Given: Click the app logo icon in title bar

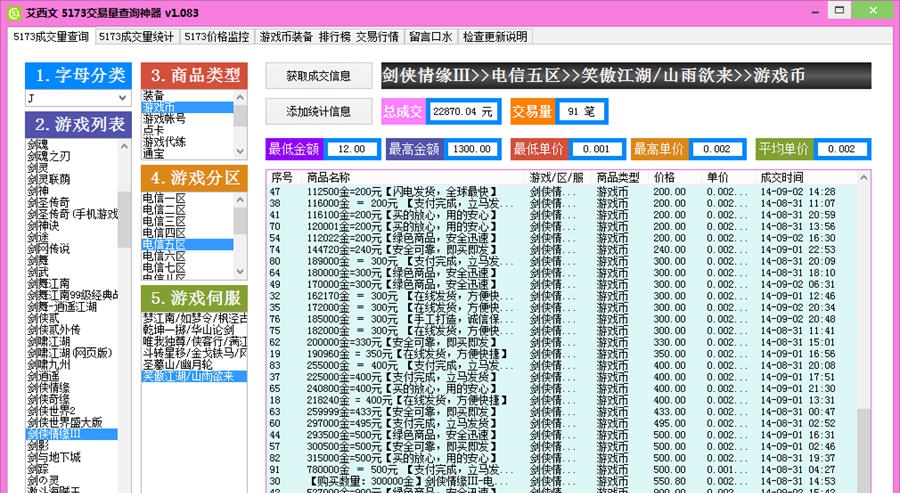Looking at the screenshot, I should [x=13, y=13].
